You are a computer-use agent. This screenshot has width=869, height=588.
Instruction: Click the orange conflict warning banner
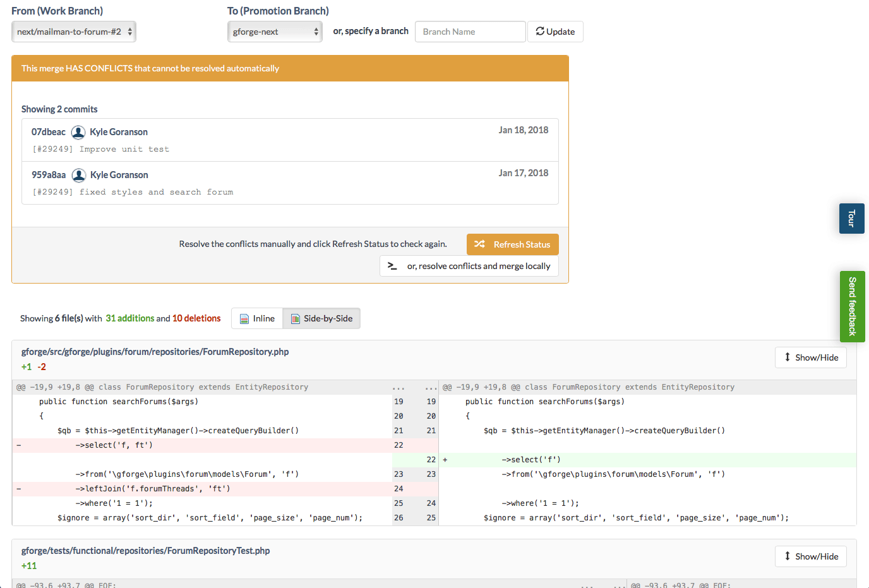pos(290,68)
